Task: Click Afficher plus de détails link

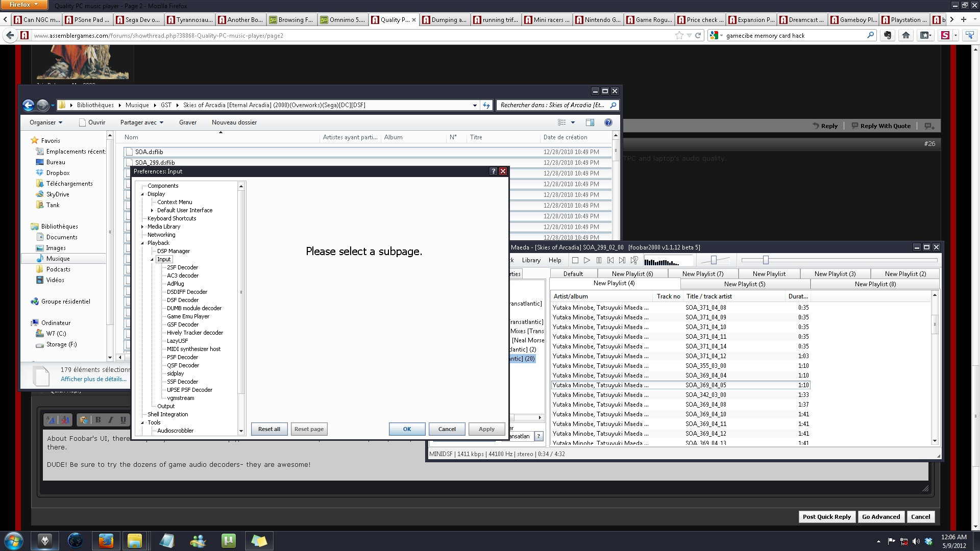Action: click(93, 379)
